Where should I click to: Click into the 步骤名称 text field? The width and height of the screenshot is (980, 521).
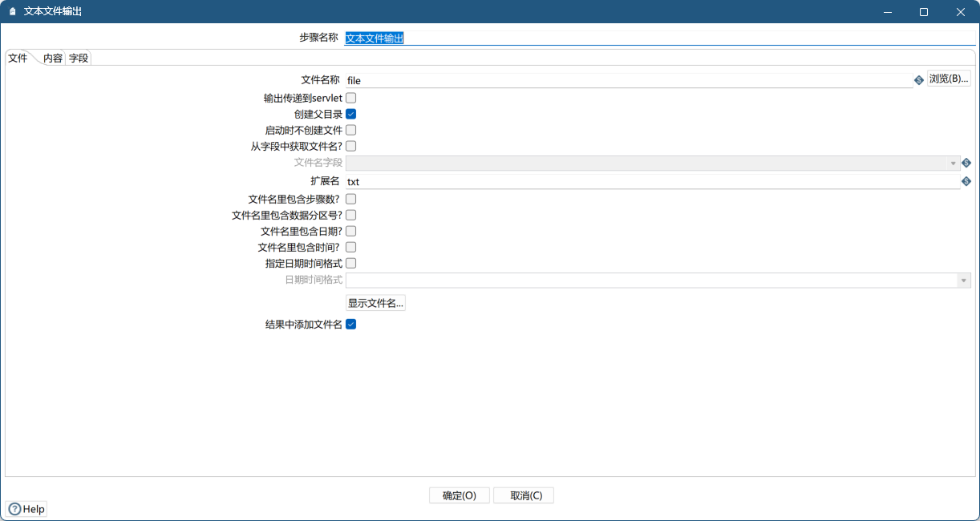658,38
